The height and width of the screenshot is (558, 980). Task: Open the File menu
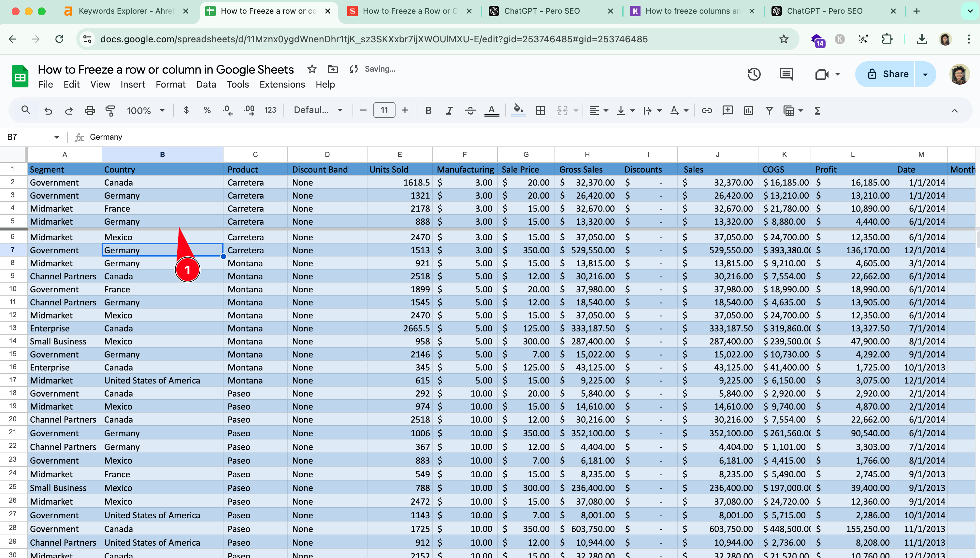click(46, 84)
